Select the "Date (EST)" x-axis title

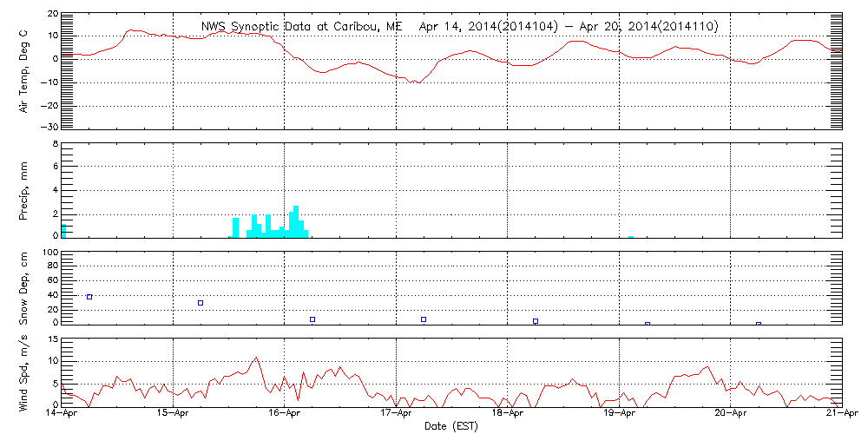(x=450, y=426)
